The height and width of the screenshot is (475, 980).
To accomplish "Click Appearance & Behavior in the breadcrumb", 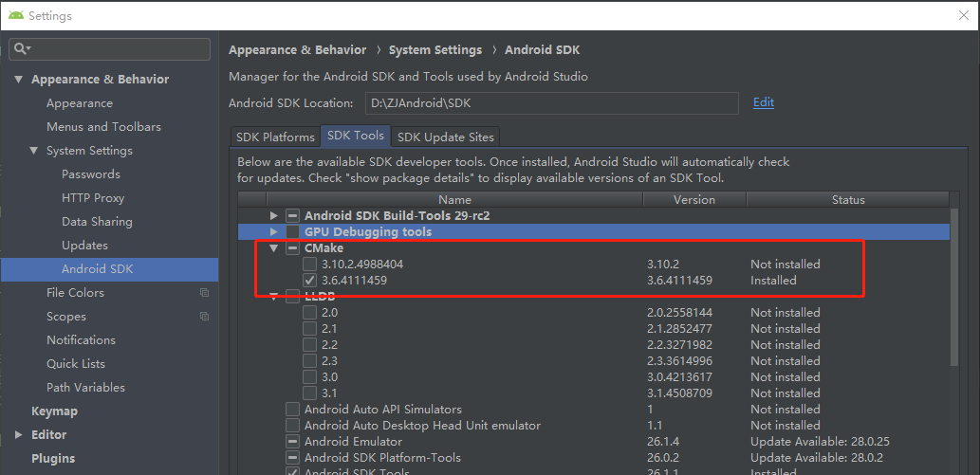I will coord(298,50).
